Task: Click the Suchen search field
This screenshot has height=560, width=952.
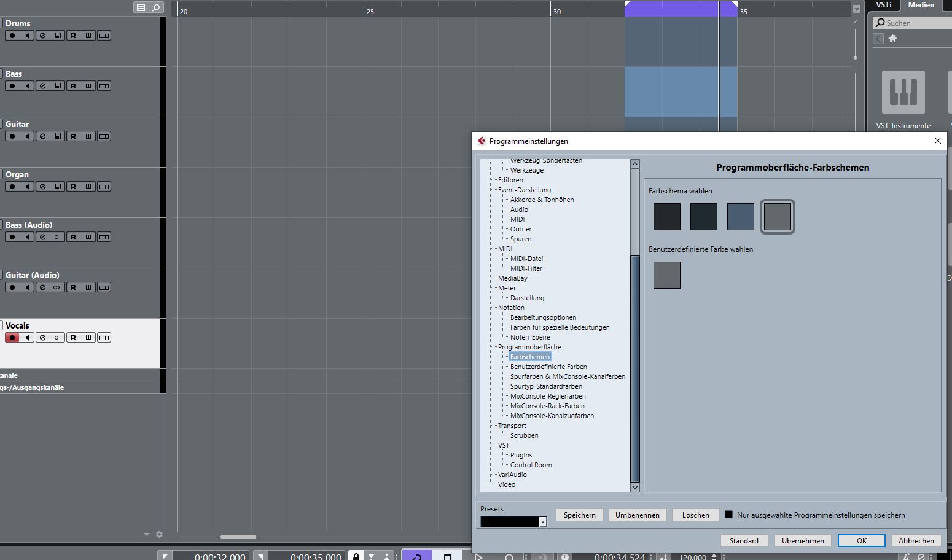Action: pyautogui.click(x=912, y=23)
